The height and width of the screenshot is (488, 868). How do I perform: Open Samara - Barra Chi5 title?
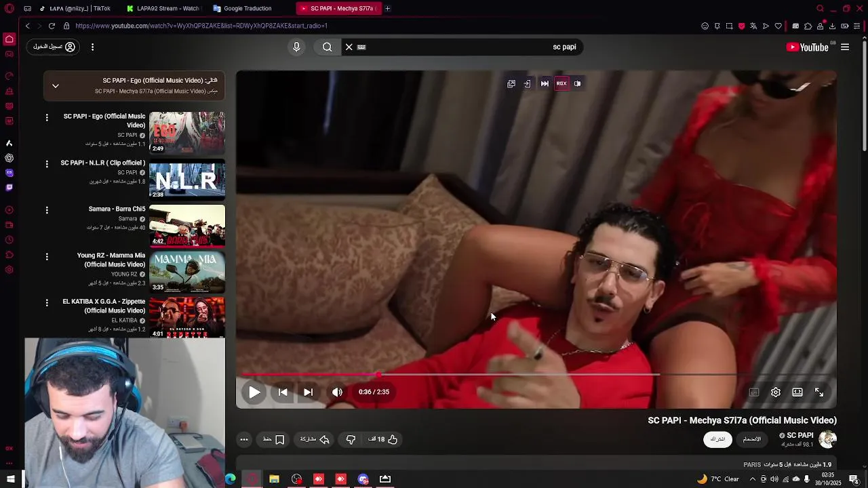[117, 209]
